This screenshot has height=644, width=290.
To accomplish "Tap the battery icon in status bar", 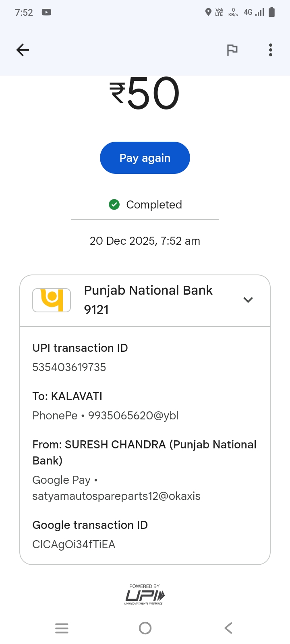I will point(271,12).
